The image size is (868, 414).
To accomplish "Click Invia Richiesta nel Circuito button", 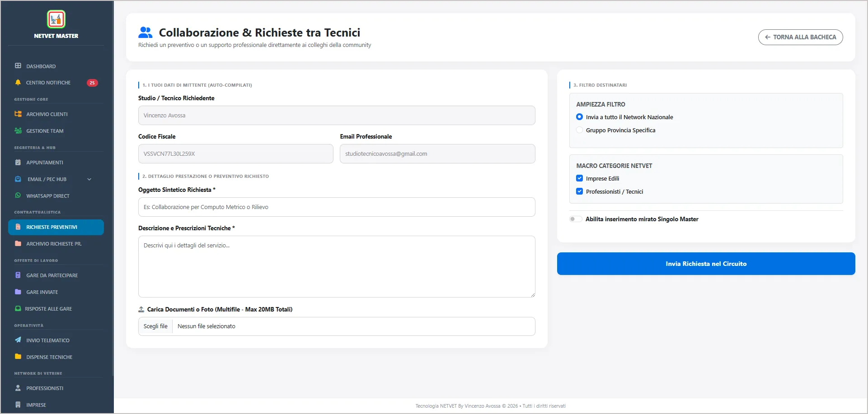I will tap(706, 264).
